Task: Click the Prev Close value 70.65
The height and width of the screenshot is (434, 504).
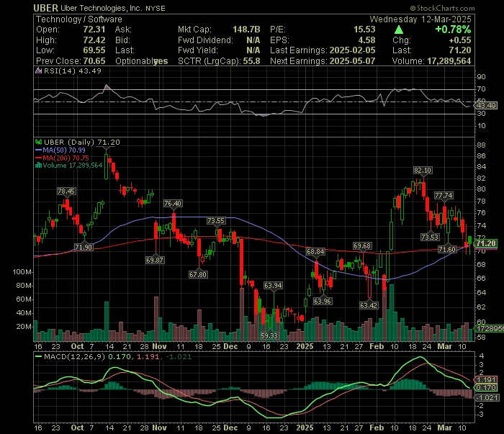Action: 94,61
